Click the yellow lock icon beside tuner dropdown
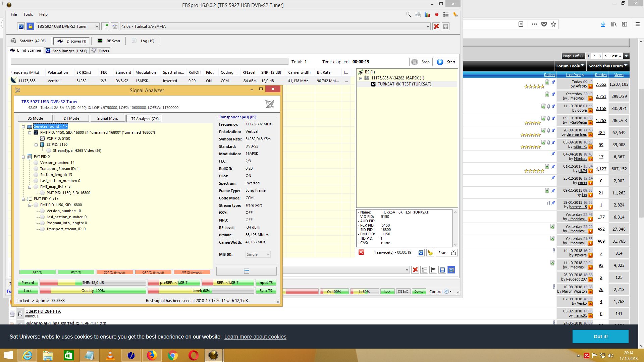The height and width of the screenshot is (362, 644). 30,26
